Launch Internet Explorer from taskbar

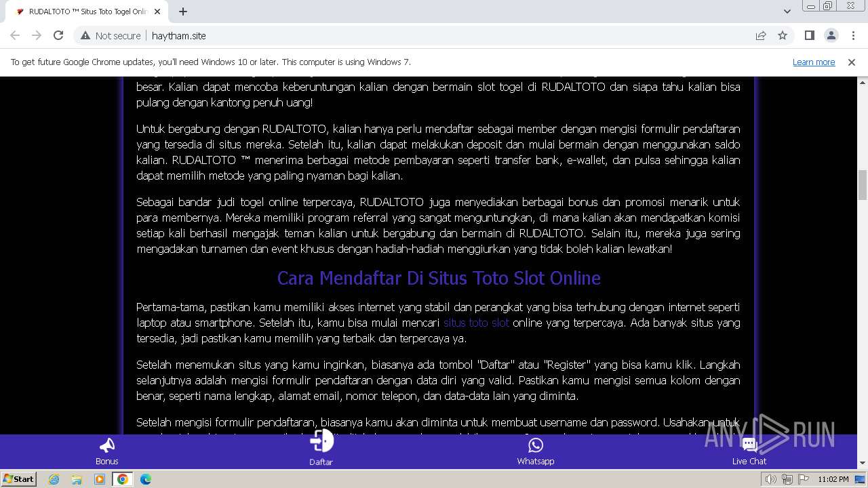[x=54, y=479]
